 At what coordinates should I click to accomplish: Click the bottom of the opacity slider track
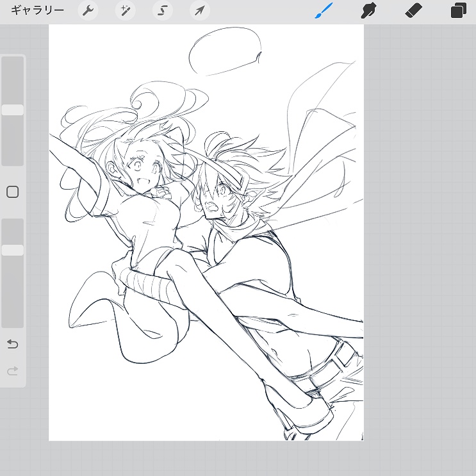coord(13,322)
